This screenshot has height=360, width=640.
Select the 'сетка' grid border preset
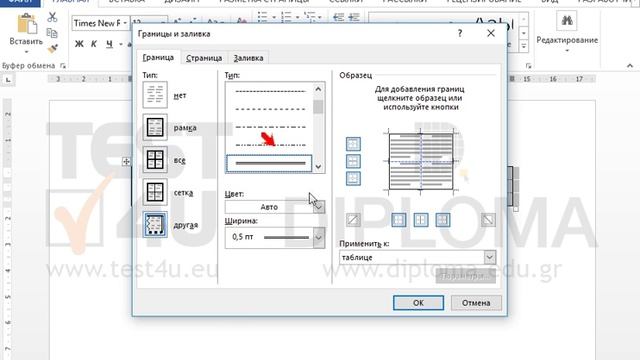[x=155, y=192]
